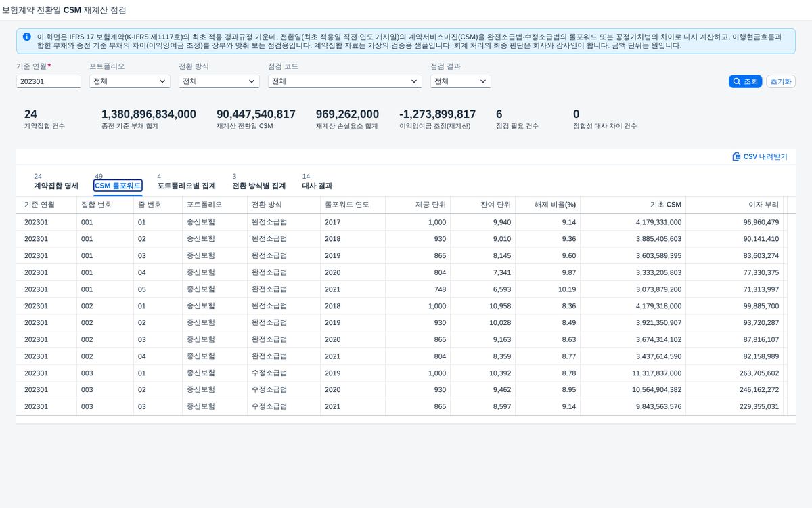Sort by the 롤포워드 연도 column header
This screenshot has width=812, height=508.
click(x=353, y=205)
